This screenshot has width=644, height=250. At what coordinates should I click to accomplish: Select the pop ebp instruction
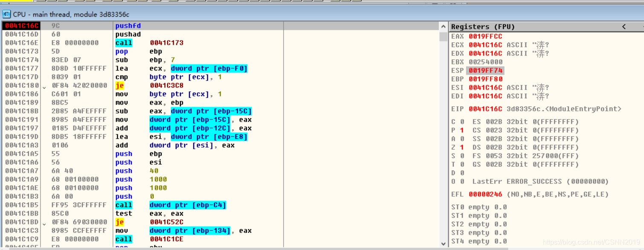(x=139, y=52)
